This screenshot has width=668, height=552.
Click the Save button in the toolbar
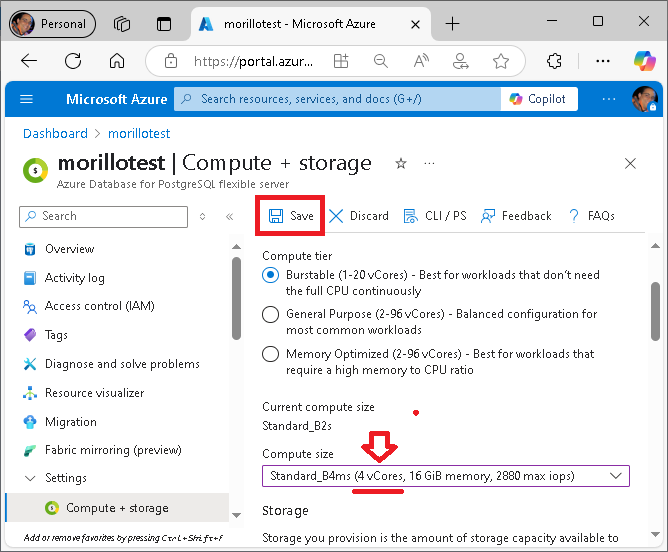click(291, 216)
